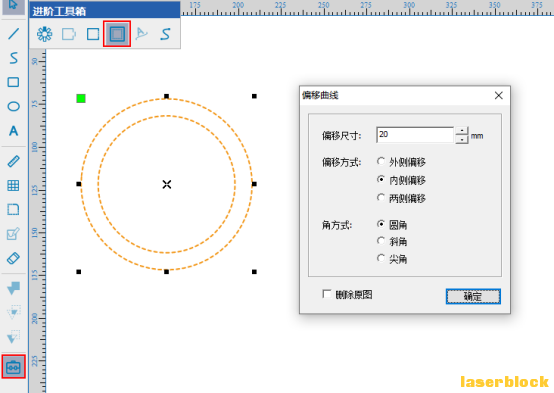Close the 偏移曲线 dialog
Image resolution: width=554 pixels, height=393 pixels.
coord(499,95)
